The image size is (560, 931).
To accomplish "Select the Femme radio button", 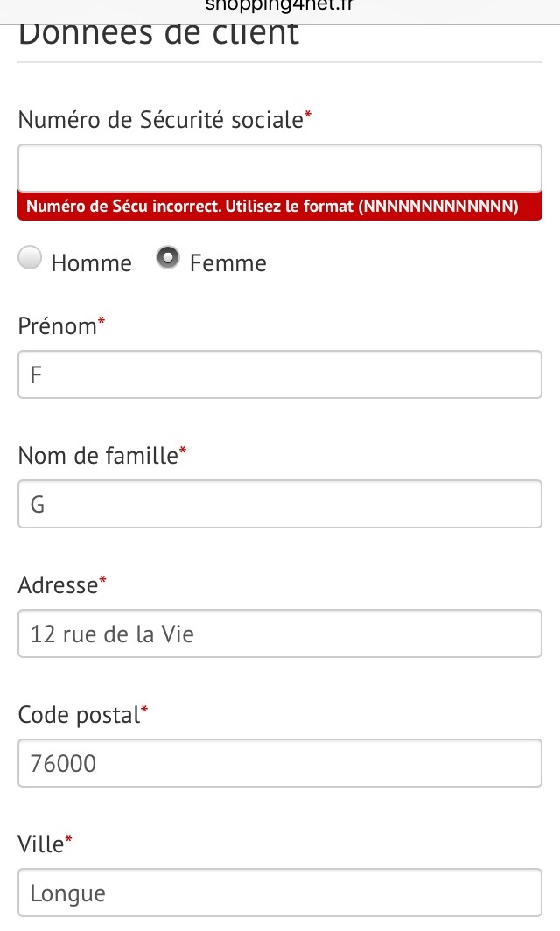I will point(167,259).
